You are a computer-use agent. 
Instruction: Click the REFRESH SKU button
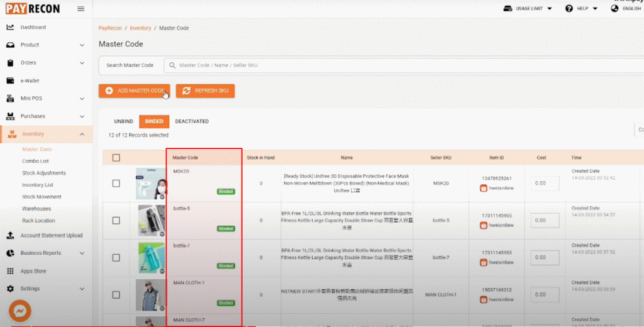pos(206,91)
